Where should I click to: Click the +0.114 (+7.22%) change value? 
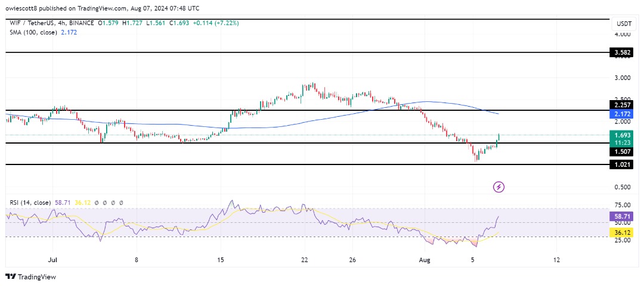tap(216, 23)
